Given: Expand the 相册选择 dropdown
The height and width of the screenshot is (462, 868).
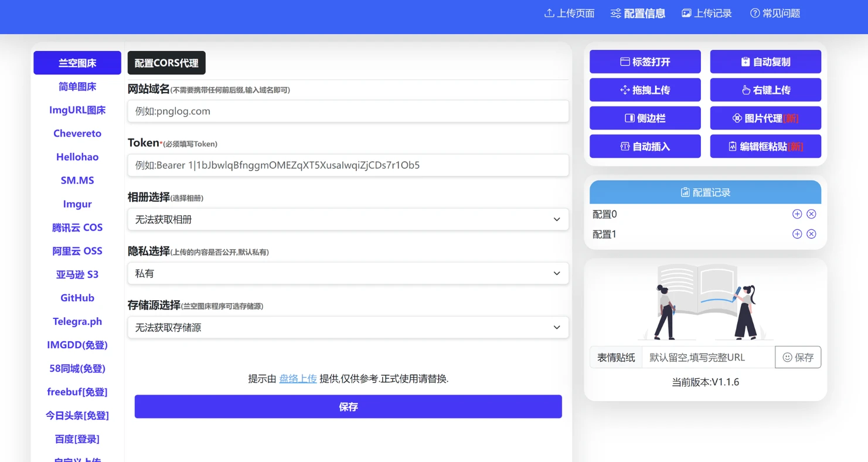Looking at the screenshot, I should pos(348,219).
